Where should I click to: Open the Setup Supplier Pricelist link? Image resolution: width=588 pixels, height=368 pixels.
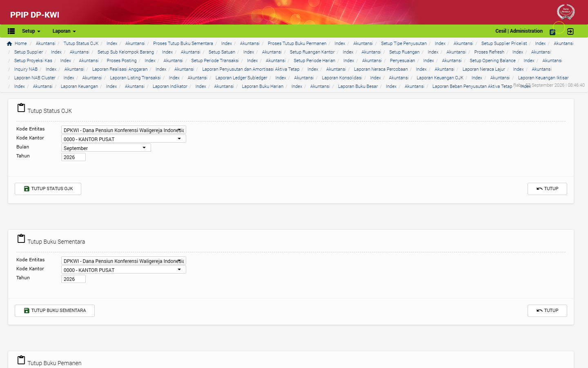tap(504, 43)
